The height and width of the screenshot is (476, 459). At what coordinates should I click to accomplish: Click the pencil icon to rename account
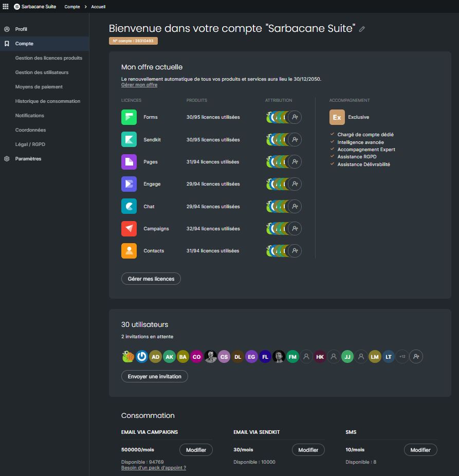[362, 29]
